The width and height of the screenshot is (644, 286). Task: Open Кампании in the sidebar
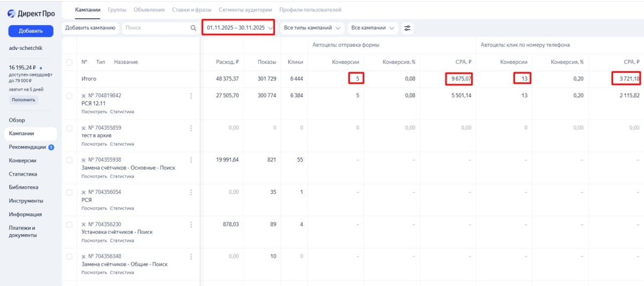pyautogui.click(x=30, y=134)
